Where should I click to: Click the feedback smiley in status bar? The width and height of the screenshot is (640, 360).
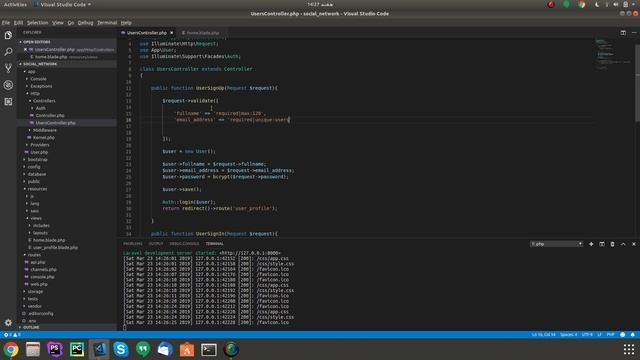[622, 335]
